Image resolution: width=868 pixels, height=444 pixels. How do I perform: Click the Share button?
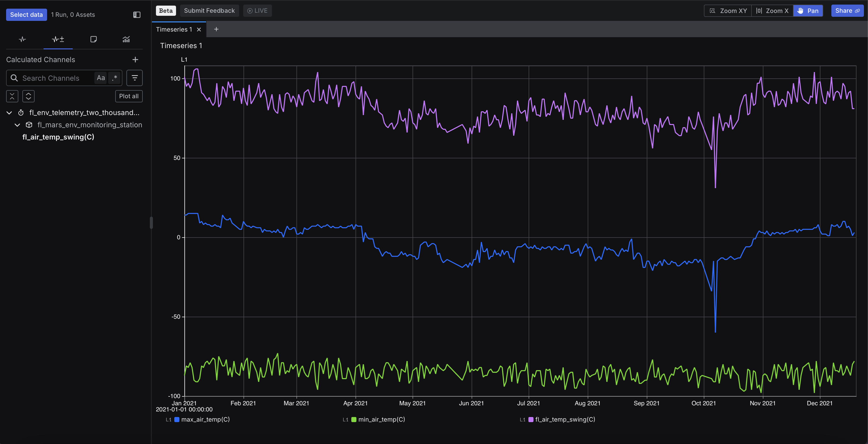[x=847, y=11]
